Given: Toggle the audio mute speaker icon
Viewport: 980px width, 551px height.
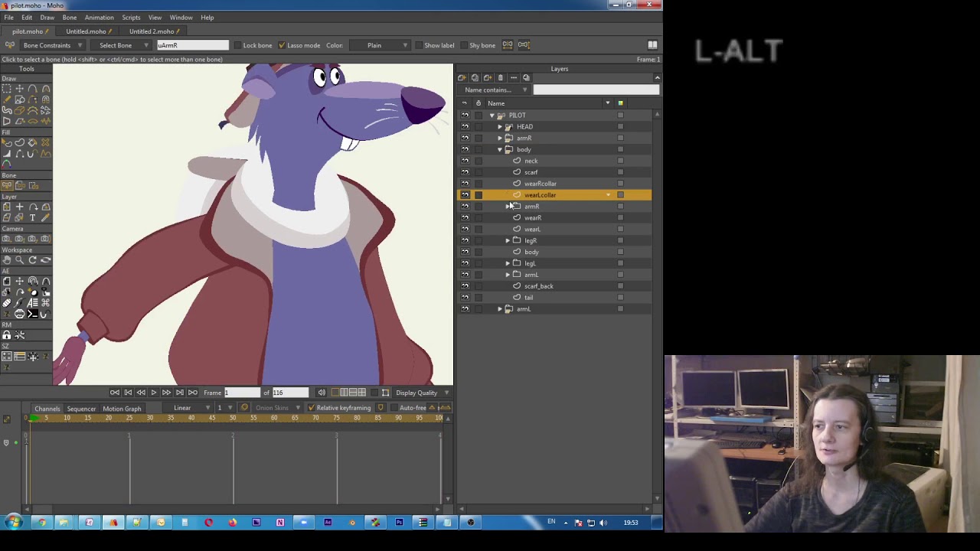Looking at the screenshot, I should coord(322,393).
